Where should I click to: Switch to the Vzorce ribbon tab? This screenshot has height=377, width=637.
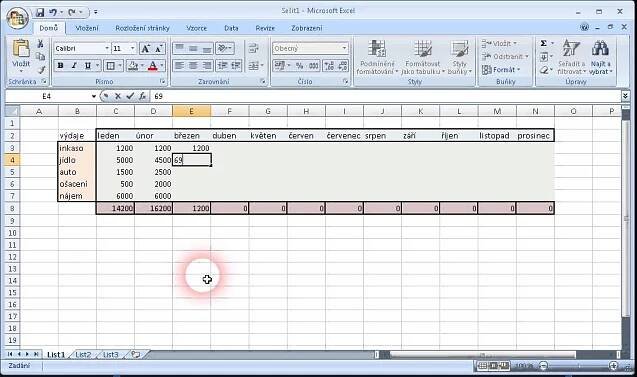coord(197,28)
